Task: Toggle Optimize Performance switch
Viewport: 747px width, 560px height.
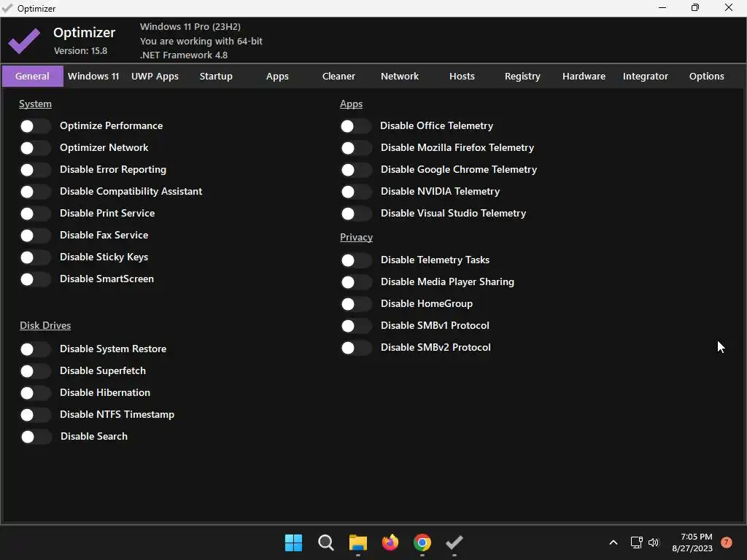Action: tap(35, 125)
